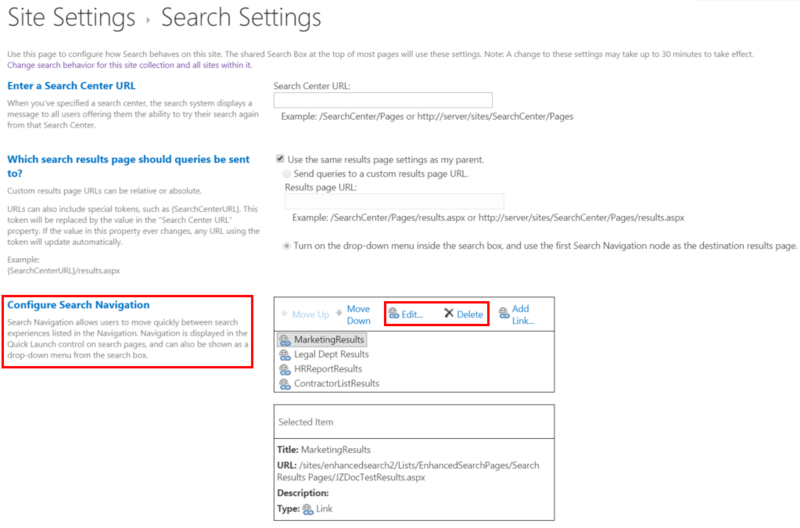Screen dimensions: 800x528
Task: Open 'Change search behavior for this site collection' link
Action: 128,64
